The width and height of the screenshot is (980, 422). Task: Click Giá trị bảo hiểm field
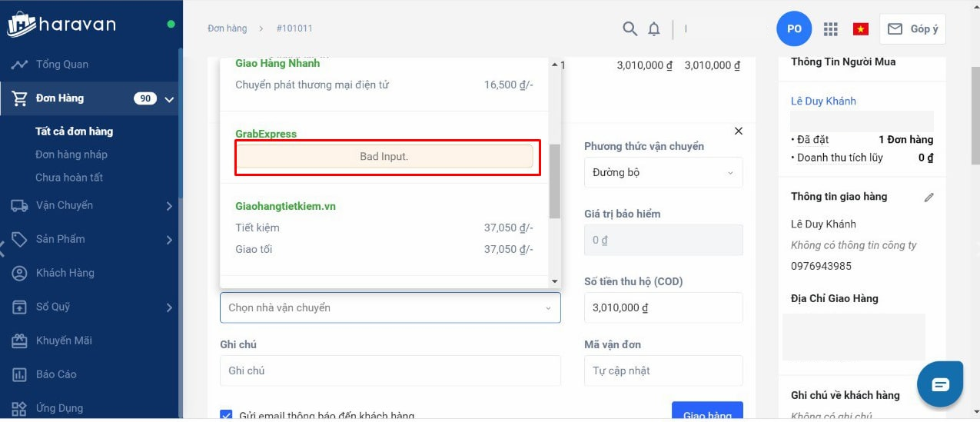click(663, 240)
